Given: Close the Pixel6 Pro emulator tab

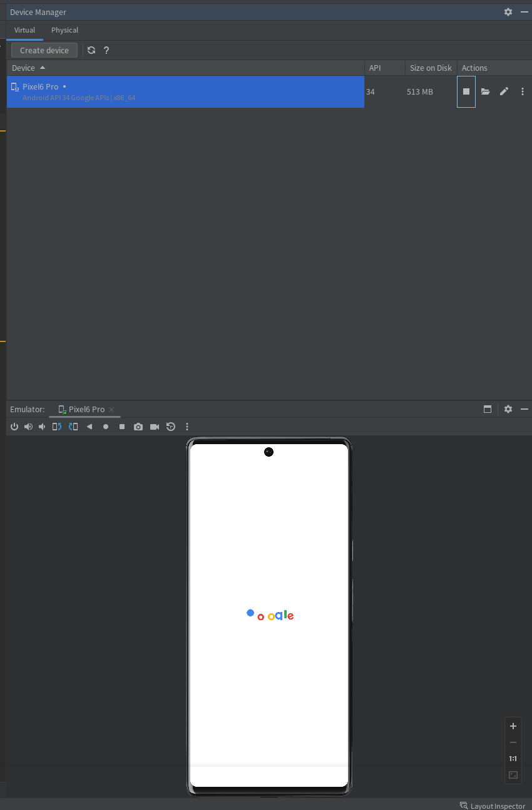Looking at the screenshot, I should point(111,410).
